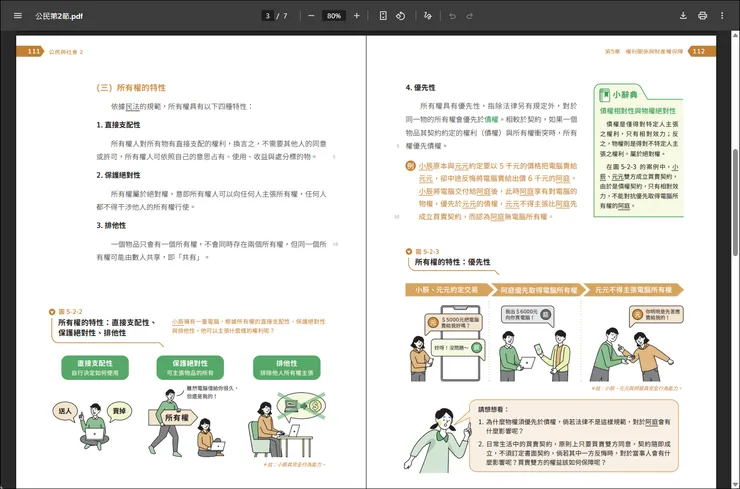Click banner 阿庭優先取得電腦所有權
Screen dimensions: 740x489
click(538, 290)
